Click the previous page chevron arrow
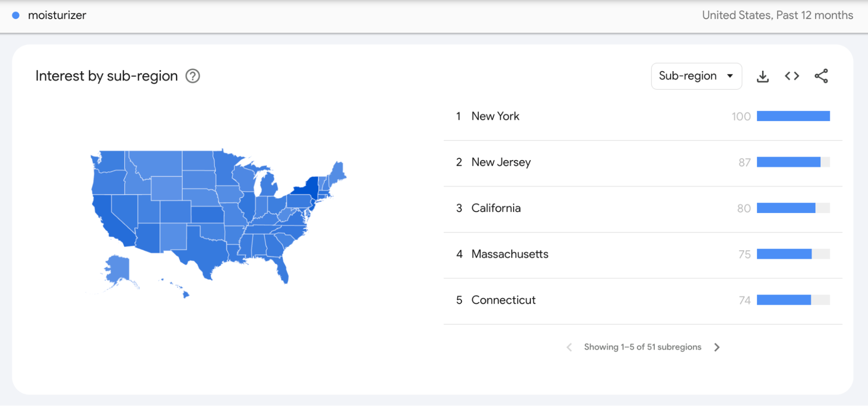This screenshot has width=868, height=406. tap(569, 347)
